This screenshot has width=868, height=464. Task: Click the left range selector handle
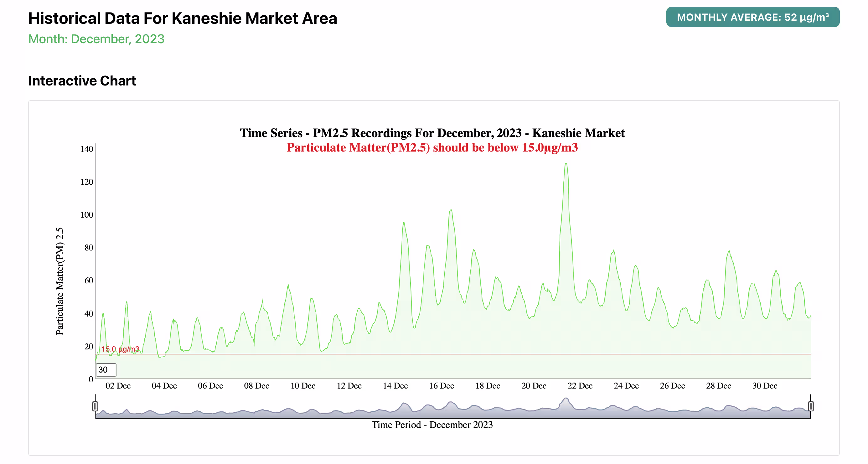coord(95,406)
